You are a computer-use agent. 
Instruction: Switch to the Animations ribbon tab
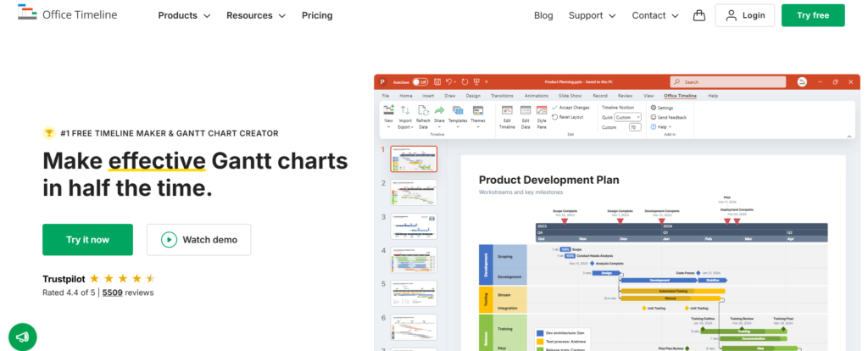pos(536,96)
